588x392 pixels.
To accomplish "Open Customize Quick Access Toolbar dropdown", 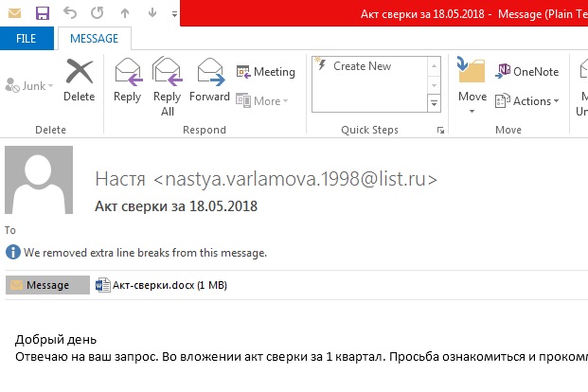I will [174, 14].
